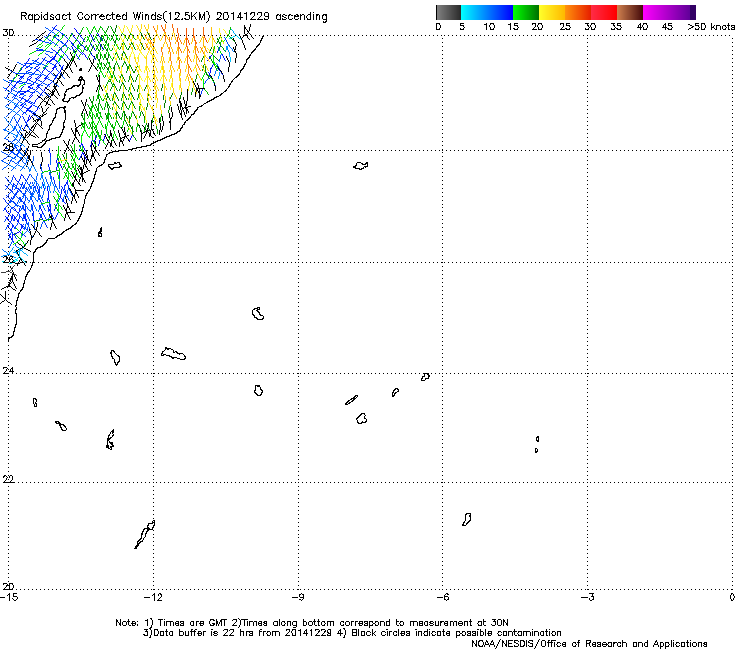
Task: Click the orange 25-30 knots legend segment
Action: click(x=578, y=12)
